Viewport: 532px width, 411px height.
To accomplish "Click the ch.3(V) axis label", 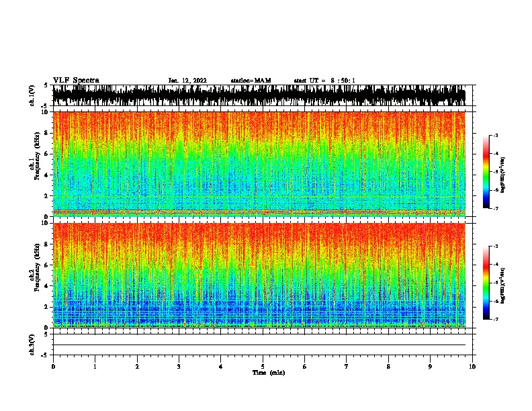I will pyautogui.click(x=32, y=345).
